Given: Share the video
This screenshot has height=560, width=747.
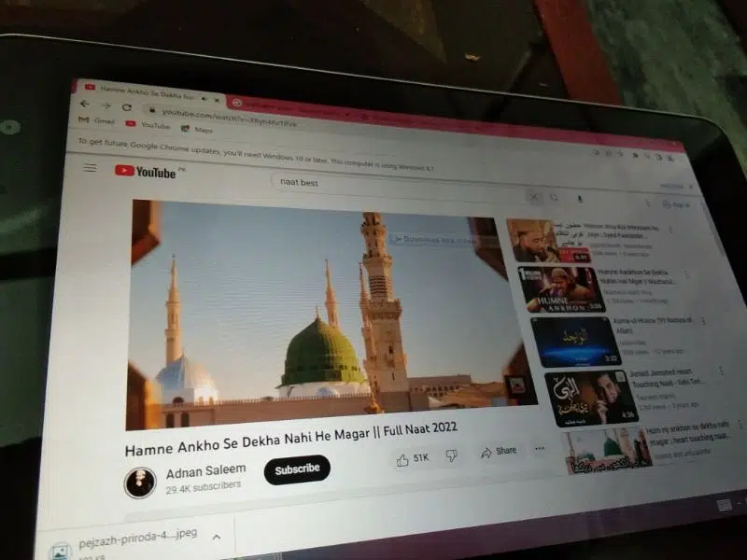Looking at the screenshot, I should click(x=499, y=452).
